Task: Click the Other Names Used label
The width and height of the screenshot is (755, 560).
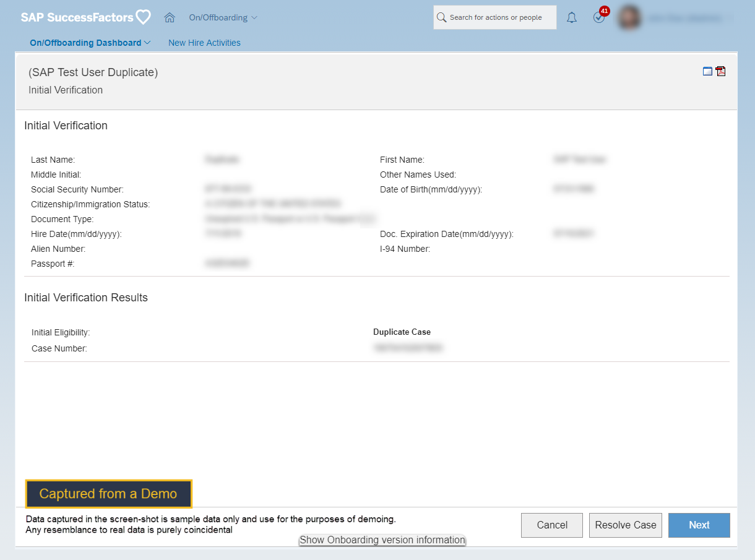Action: 418,174
